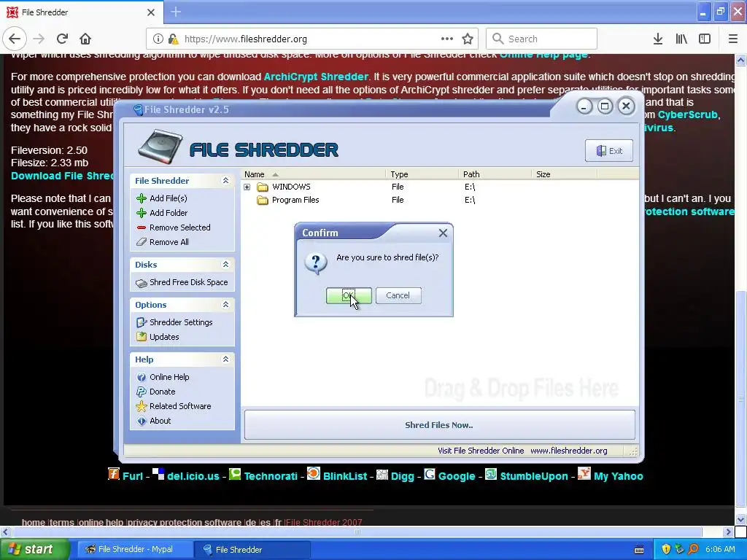The height and width of the screenshot is (560, 747).
Task: Click the Related Software star icon
Action: 142,406
